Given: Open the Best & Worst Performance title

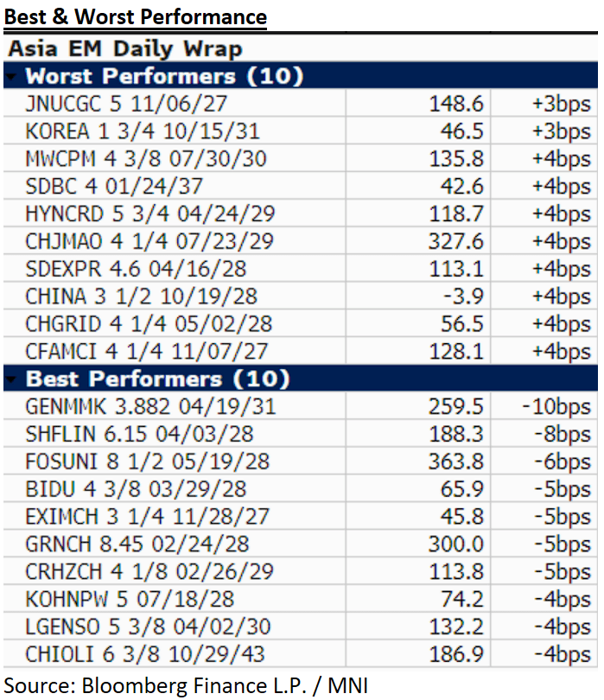Looking at the screenshot, I should (x=134, y=16).
